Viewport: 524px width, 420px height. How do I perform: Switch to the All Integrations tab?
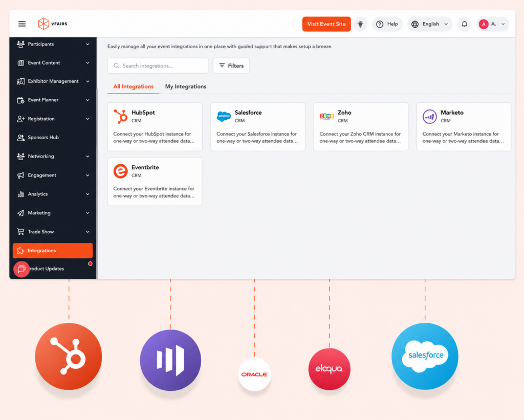coord(134,86)
